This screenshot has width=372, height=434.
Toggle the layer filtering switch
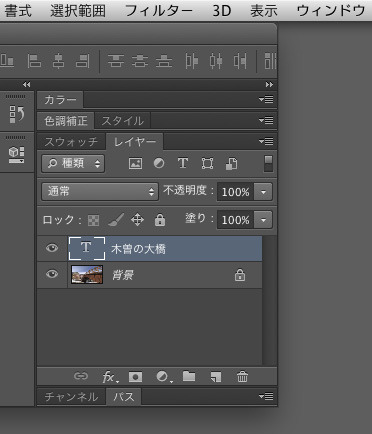coord(268,163)
